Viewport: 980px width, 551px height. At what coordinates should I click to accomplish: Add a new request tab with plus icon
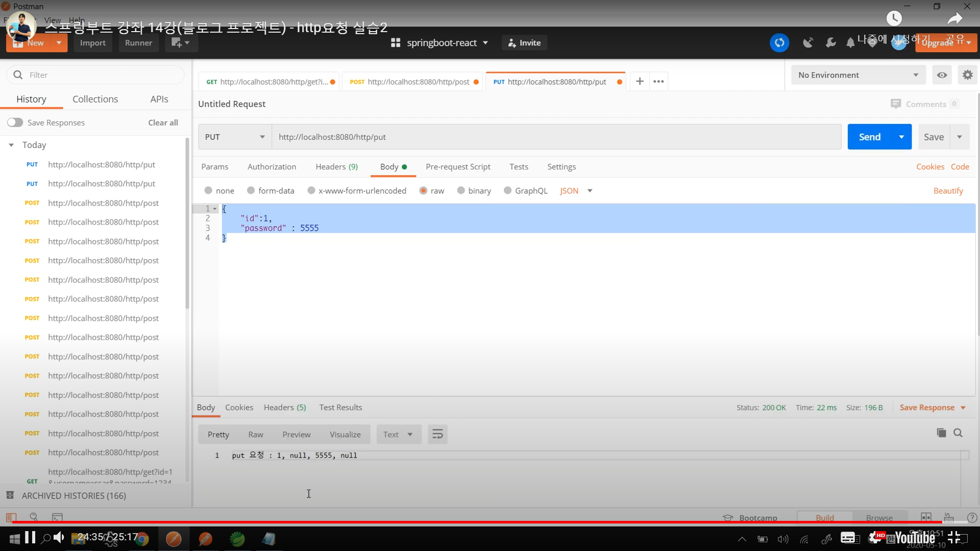(640, 82)
